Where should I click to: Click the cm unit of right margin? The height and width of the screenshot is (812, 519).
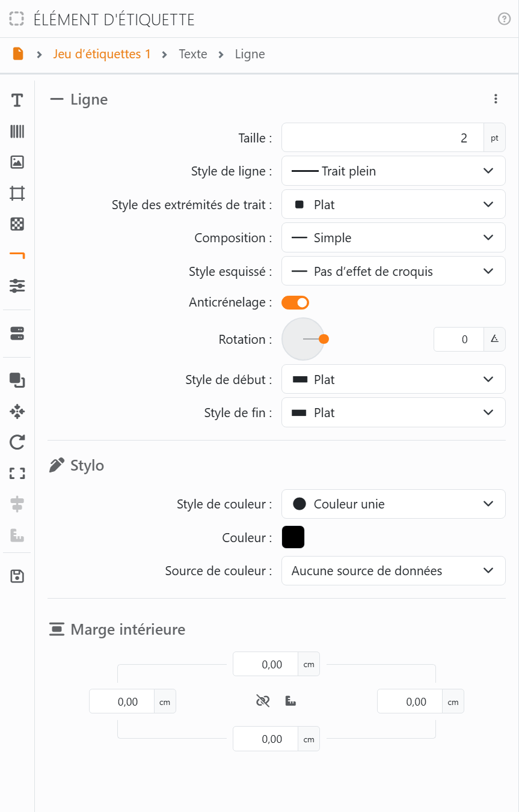point(453,701)
